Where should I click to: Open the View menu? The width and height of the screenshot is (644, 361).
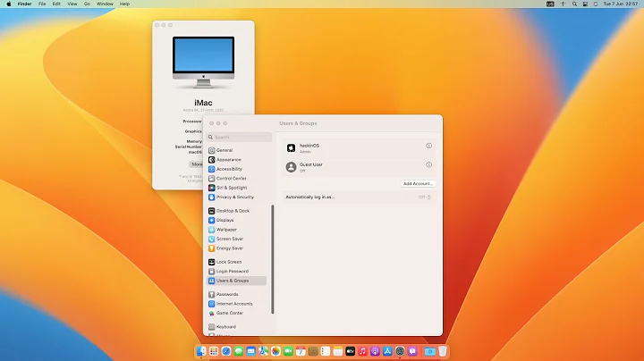[x=72, y=4]
